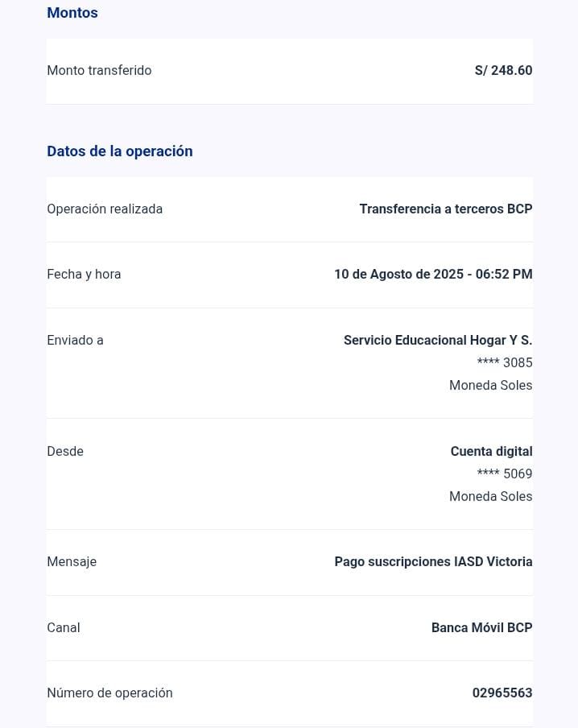Click the operation number 02965563
This screenshot has height=728, width=578.
coord(502,693)
